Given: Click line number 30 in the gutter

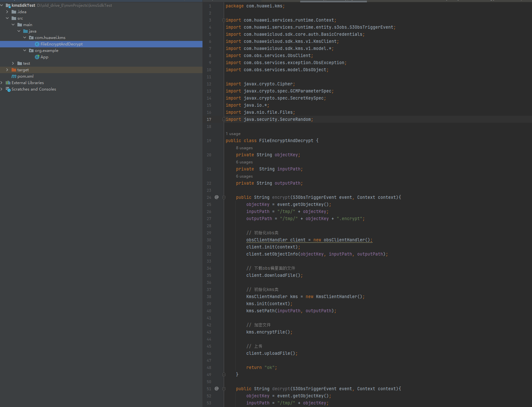Looking at the screenshot, I should pyautogui.click(x=209, y=240).
